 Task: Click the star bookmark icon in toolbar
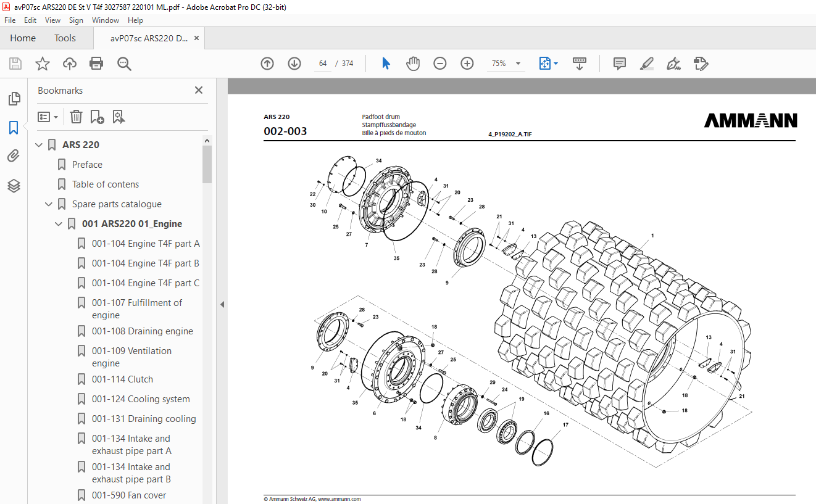pos(43,64)
